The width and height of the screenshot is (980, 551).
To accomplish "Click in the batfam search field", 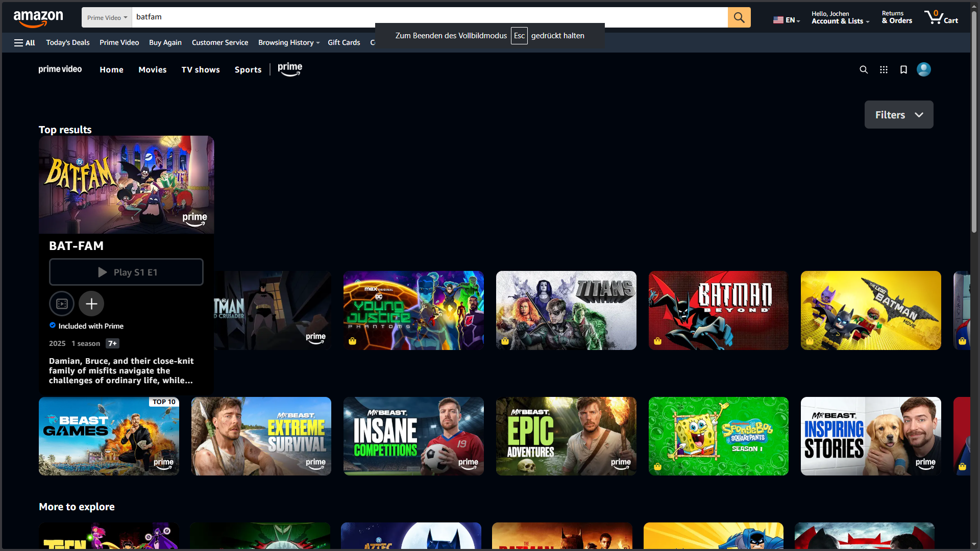I will point(429,17).
